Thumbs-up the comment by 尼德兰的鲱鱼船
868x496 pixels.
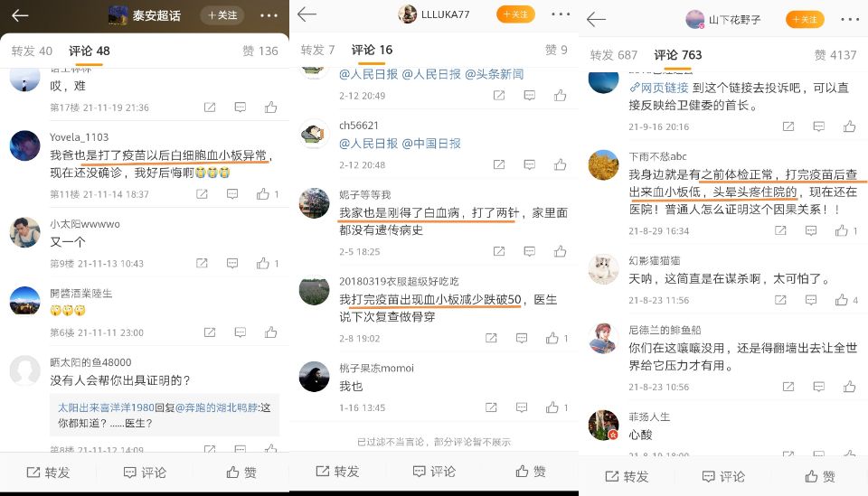(x=849, y=387)
